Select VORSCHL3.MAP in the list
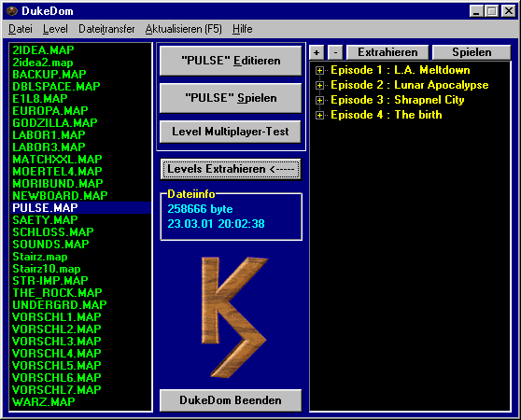 tap(80, 342)
